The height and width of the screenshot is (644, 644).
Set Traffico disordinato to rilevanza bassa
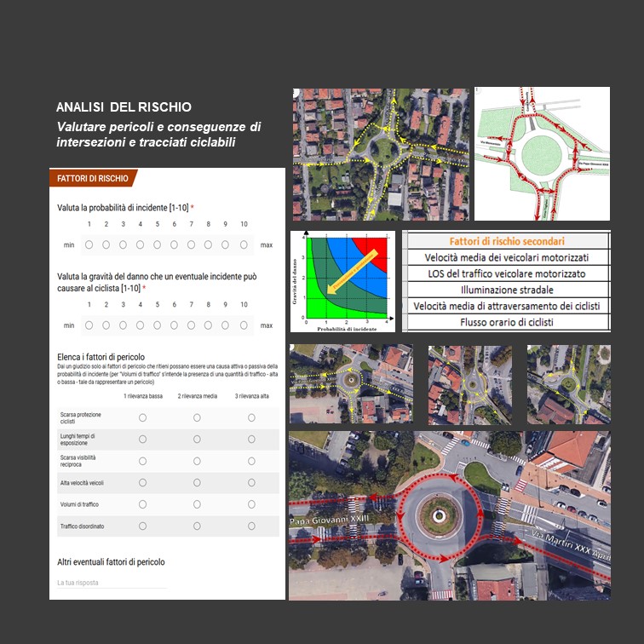click(x=142, y=526)
